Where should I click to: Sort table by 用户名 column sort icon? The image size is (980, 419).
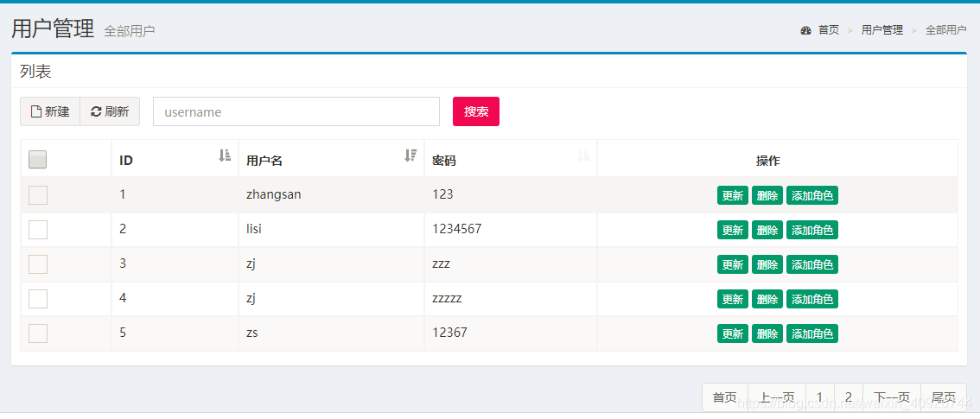[410, 156]
